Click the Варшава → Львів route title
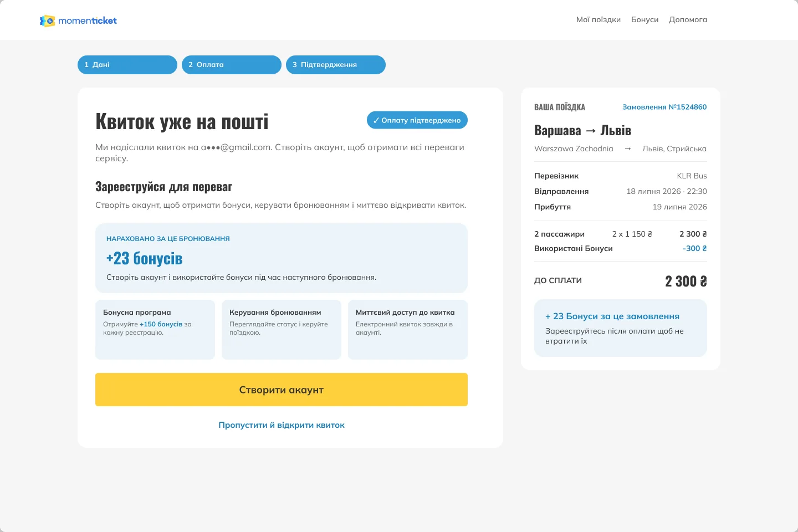Image resolution: width=798 pixels, height=532 pixels. [582, 130]
